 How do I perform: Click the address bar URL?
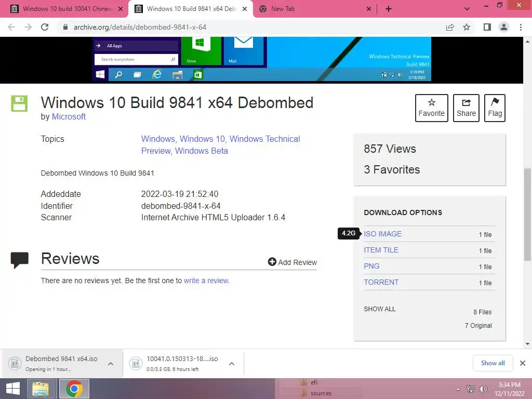[140, 27]
